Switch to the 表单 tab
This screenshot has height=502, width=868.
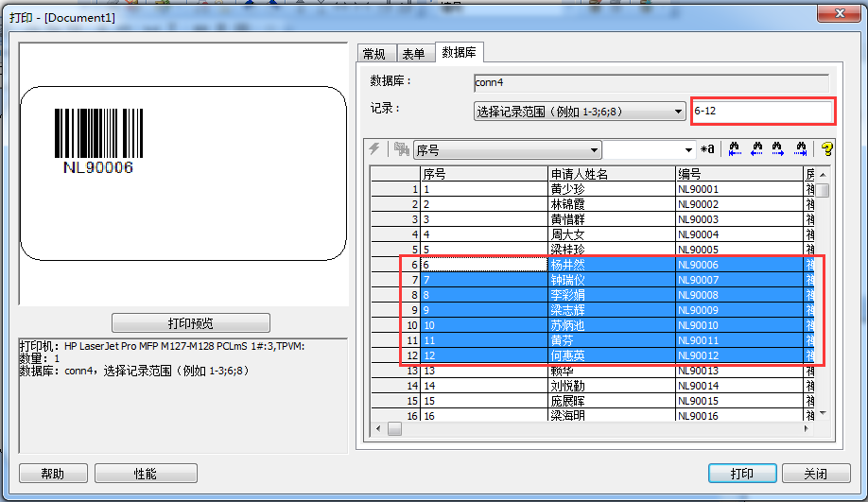[413, 54]
